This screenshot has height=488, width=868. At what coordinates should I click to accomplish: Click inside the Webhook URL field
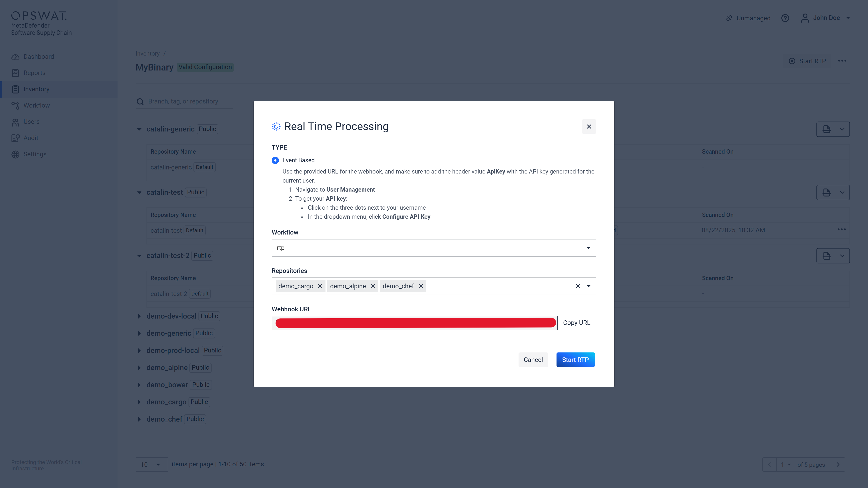(x=415, y=323)
